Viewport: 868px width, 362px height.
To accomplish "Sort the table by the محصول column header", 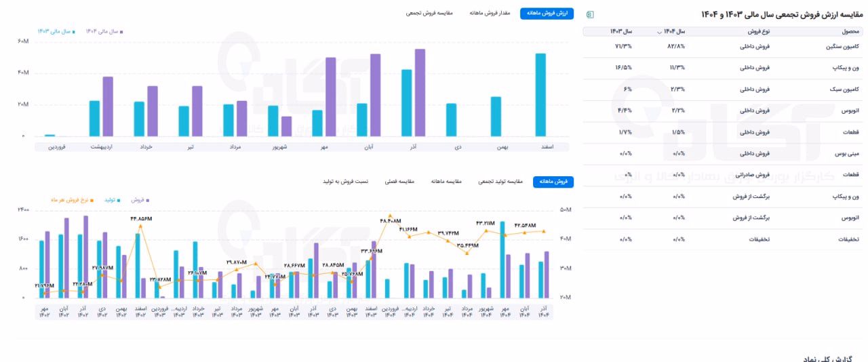I will (851, 32).
